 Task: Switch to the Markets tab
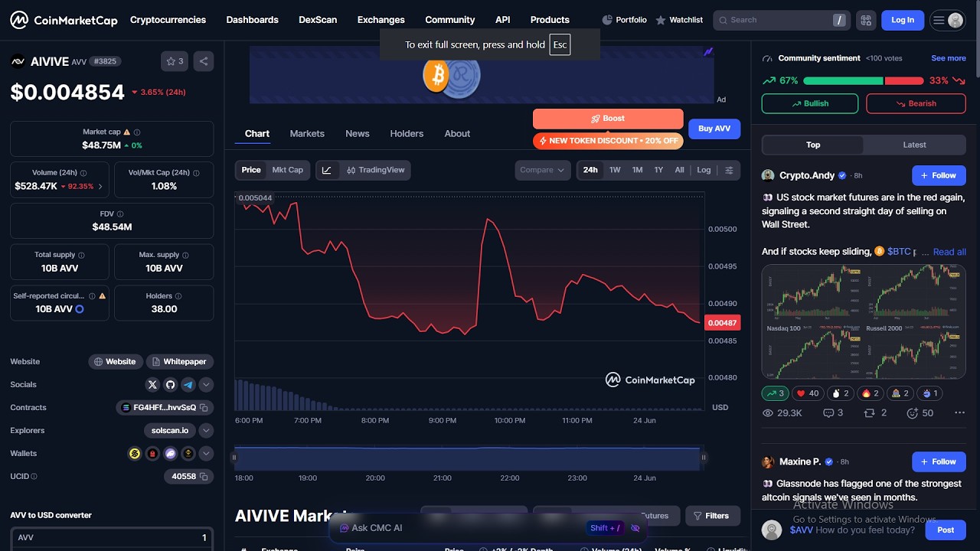[307, 133]
